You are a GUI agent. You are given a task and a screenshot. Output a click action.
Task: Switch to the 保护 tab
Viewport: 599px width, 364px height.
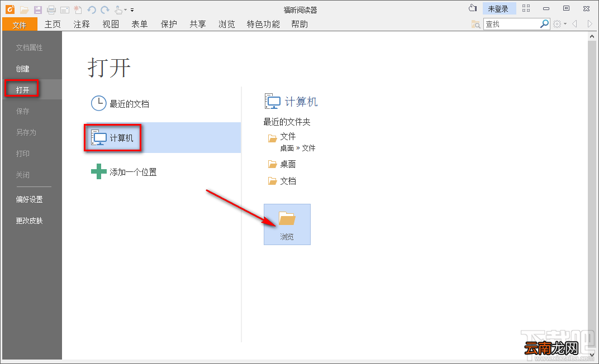[x=169, y=25]
